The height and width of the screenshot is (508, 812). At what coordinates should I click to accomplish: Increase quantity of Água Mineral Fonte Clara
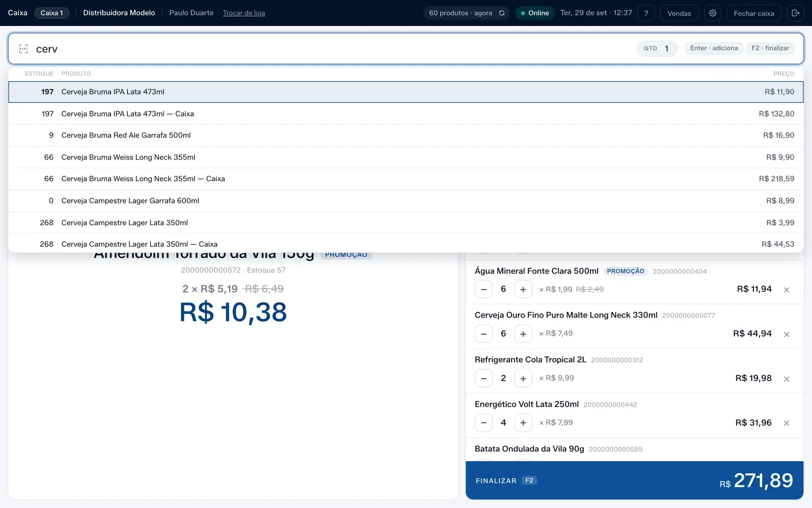click(x=523, y=290)
